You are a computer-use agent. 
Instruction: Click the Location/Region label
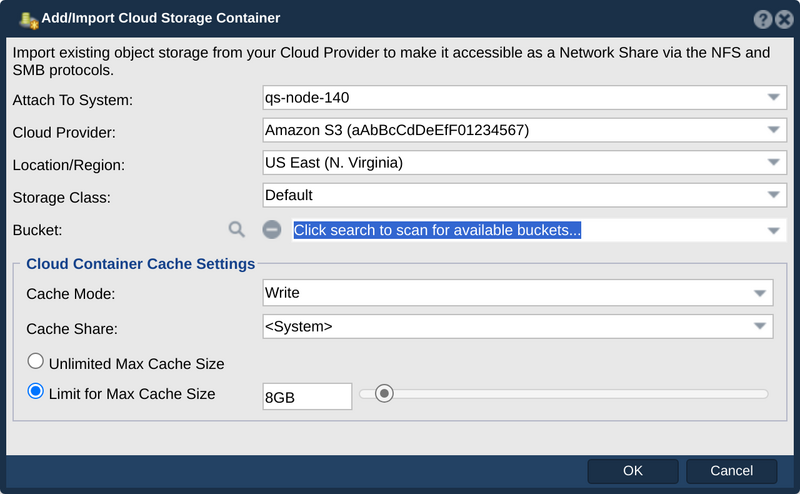click(x=68, y=165)
